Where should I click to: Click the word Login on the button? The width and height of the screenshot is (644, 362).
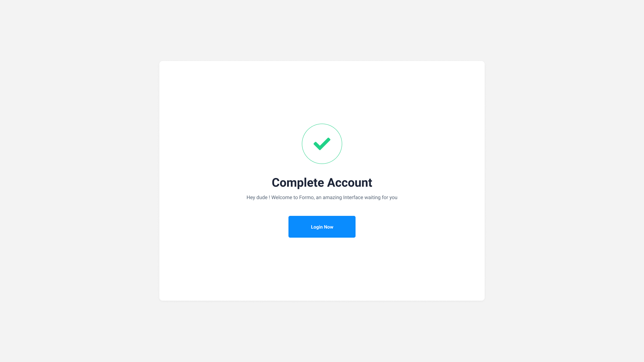click(317, 227)
